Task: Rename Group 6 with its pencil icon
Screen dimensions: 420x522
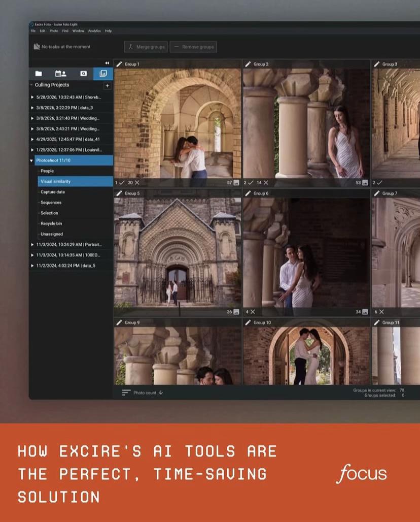Action: tap(248, 193)
